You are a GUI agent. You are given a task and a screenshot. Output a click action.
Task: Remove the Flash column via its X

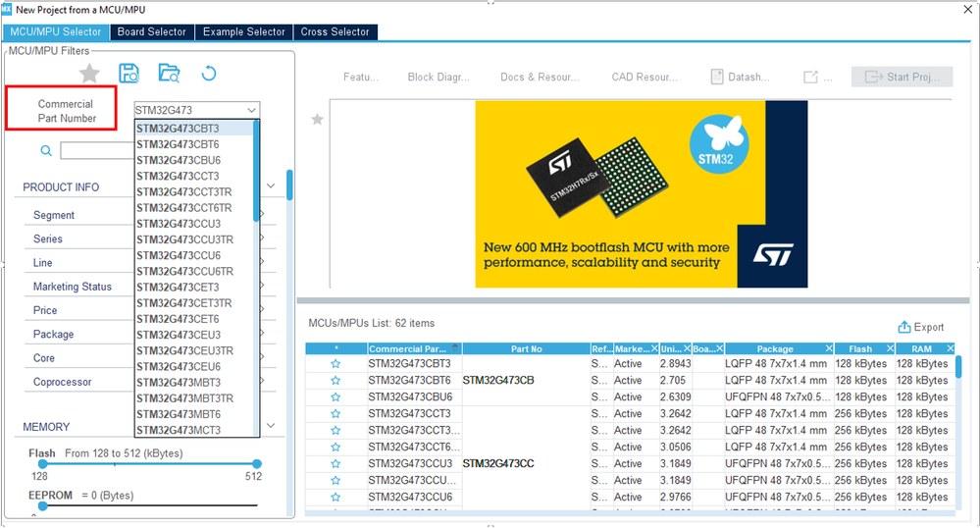890,348
